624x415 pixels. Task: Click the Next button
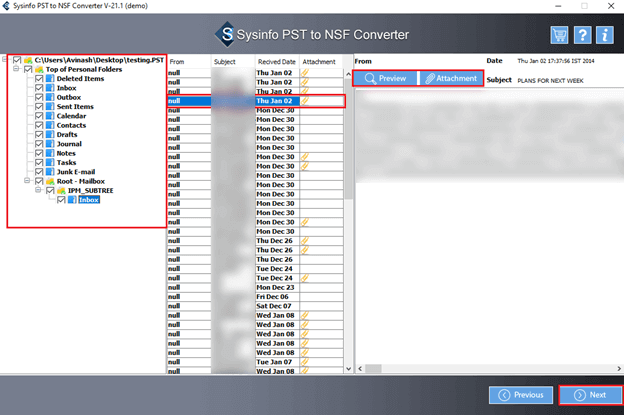(x=590, y=395)
